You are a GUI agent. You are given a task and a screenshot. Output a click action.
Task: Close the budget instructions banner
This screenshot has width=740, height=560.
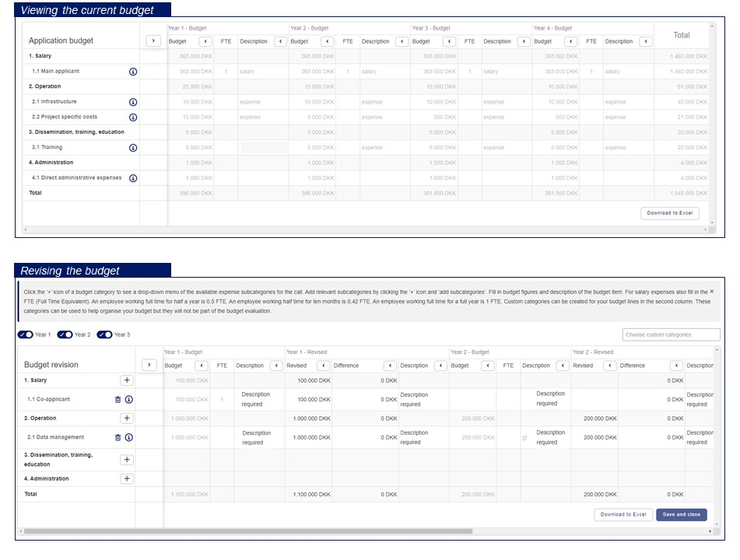712,292
